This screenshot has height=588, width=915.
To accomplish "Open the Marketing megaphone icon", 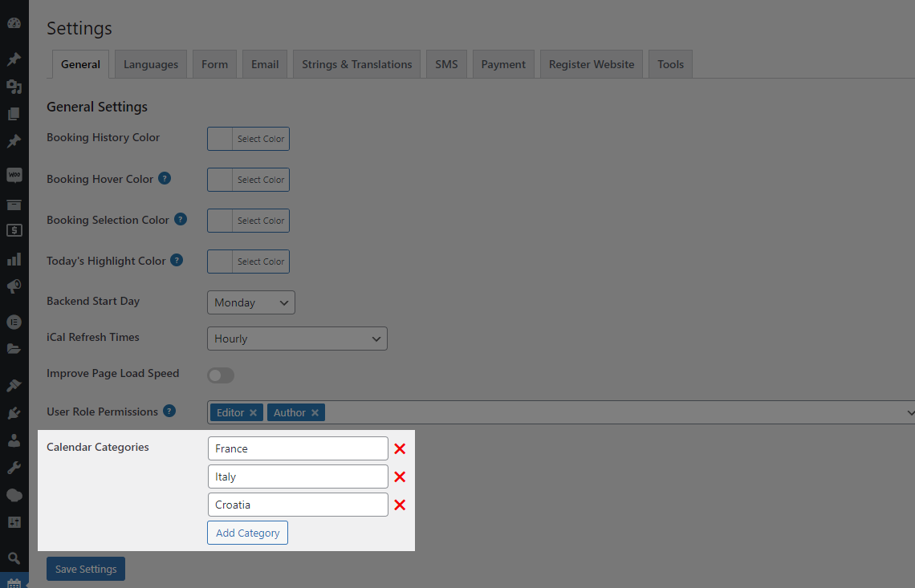I will pyautogui.click(x=14, y=286).
